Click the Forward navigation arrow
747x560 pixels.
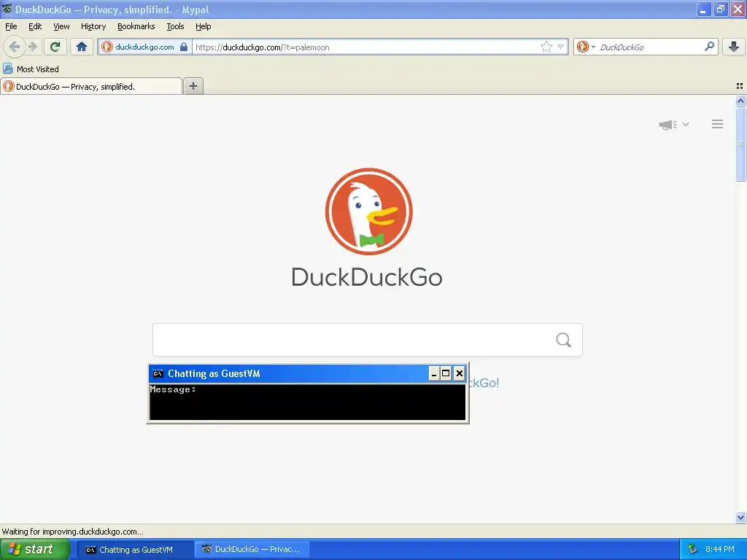[32, 47]
